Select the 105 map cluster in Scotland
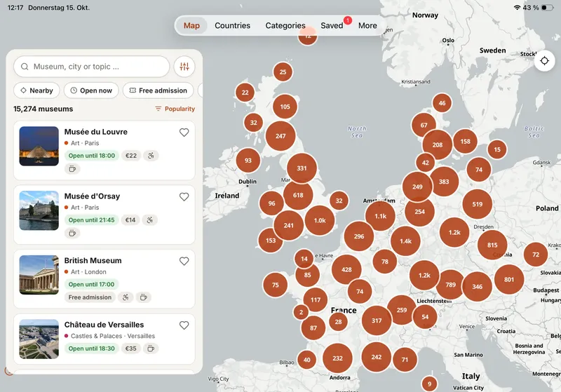The image size is (561, 392). click(x=285, y=107)
